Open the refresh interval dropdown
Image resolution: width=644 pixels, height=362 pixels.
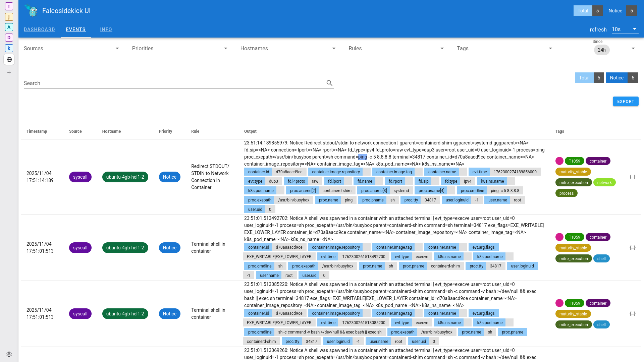point(624,29)
